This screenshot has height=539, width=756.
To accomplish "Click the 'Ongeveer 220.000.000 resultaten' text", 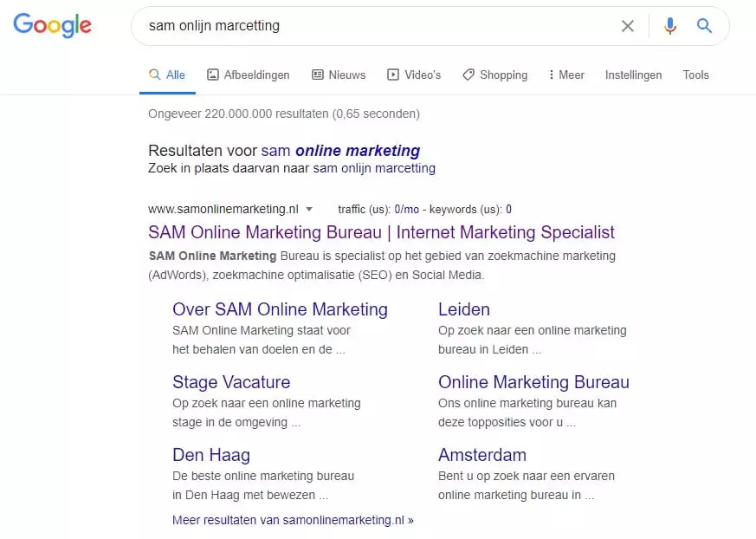I will [x=238, y=114].
